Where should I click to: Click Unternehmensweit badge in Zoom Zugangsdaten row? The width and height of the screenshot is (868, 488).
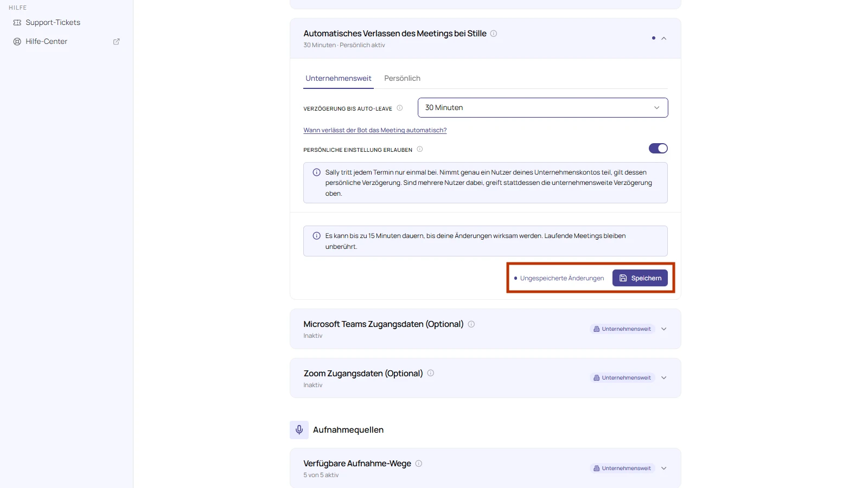click(x=622, y=378)
